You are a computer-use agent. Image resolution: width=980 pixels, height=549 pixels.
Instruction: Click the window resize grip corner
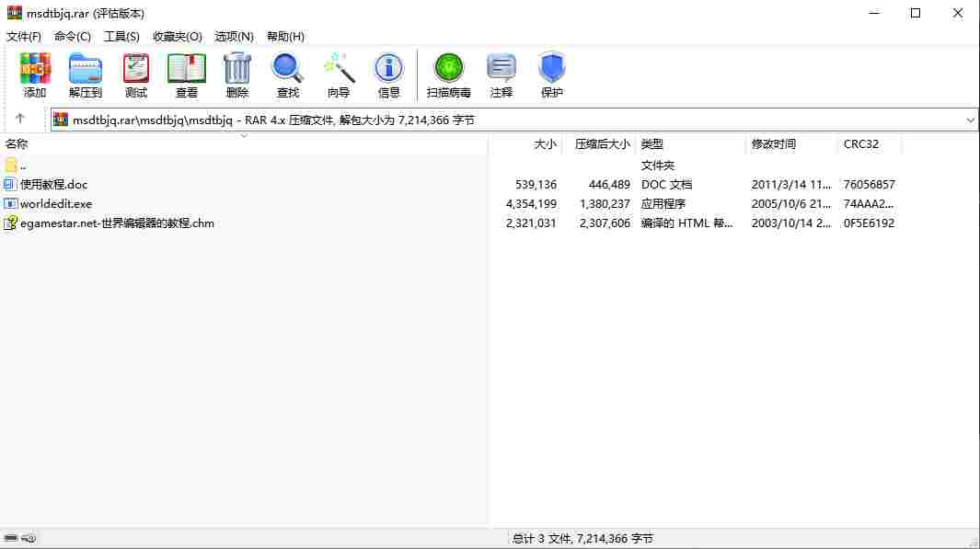pos(974,543)
